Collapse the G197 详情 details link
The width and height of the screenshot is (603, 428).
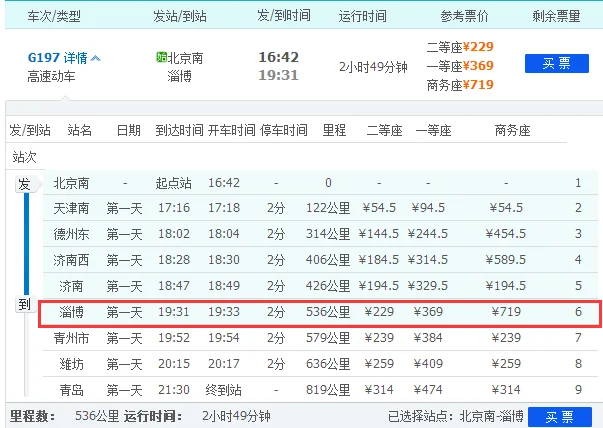point(64,58)
